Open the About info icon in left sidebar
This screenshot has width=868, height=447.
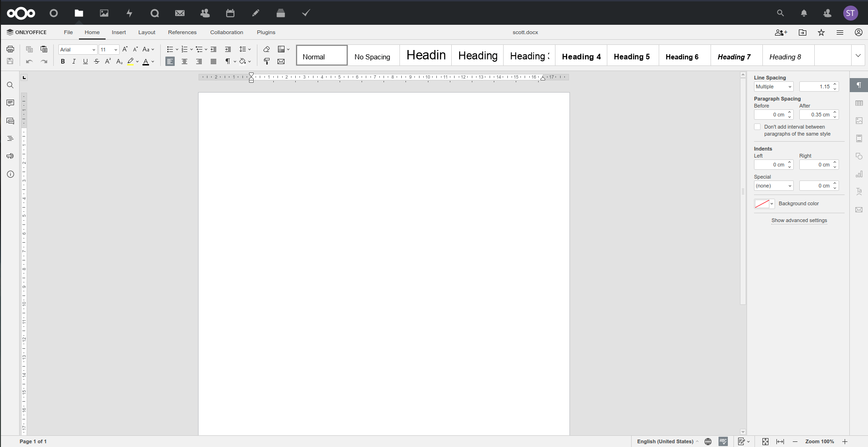pyautogui.click(x=10, y=174)
